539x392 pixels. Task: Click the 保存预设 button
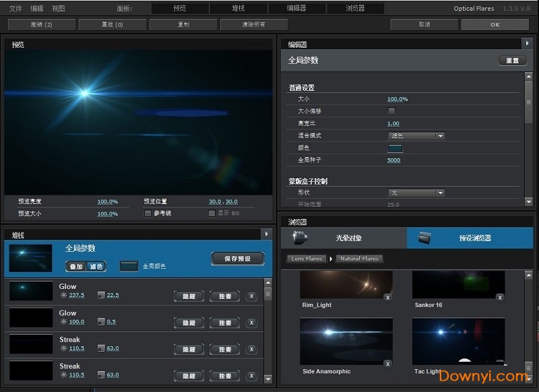click(236, 259)
